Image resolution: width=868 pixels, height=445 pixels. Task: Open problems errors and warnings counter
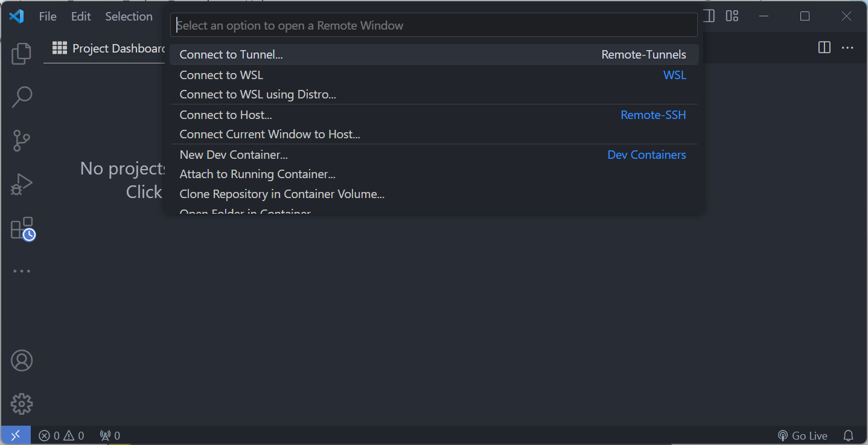coord(62,435)
